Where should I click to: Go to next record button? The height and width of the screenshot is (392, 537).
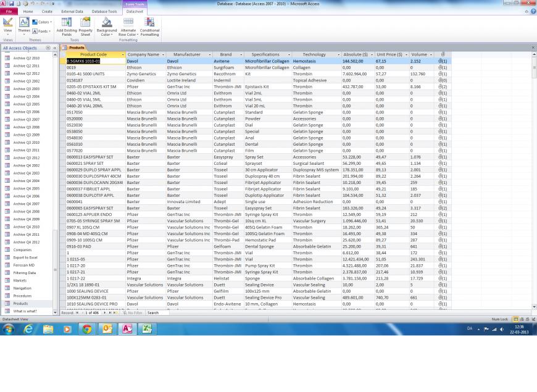point(105,313)
